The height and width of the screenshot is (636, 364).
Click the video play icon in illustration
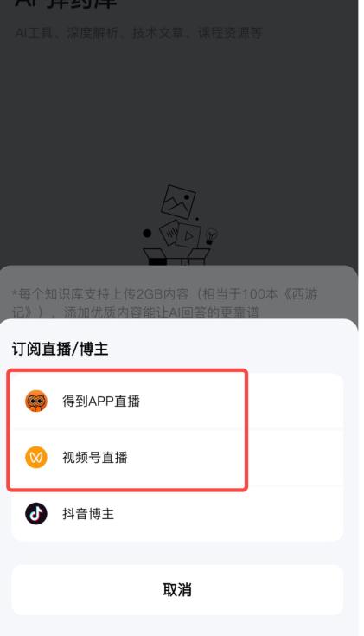[188, 235]
